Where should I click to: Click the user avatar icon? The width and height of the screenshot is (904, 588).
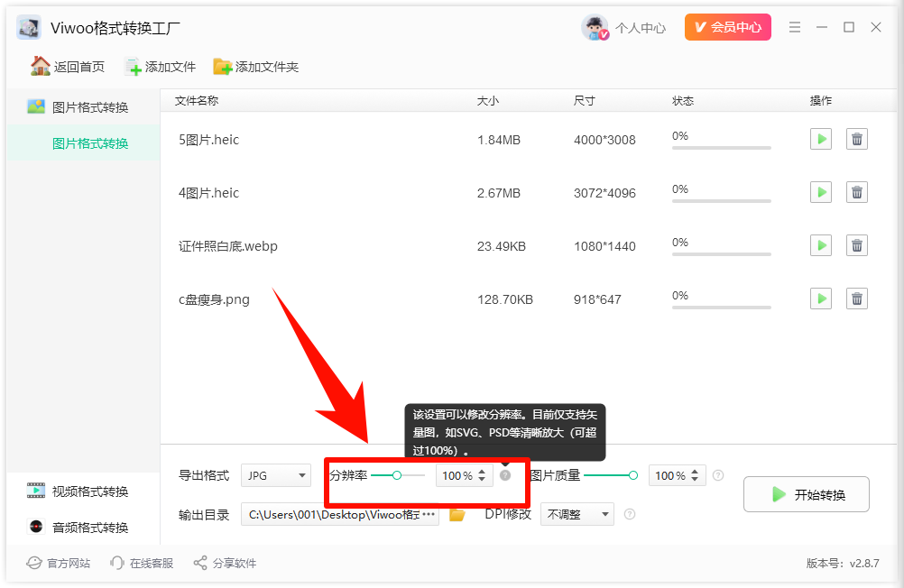pos(595,27)
